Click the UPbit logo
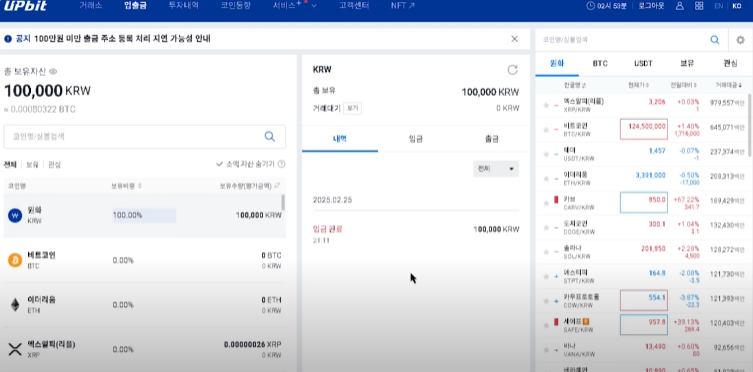Viewport: 753px width, 372px height. coord(25,6)
